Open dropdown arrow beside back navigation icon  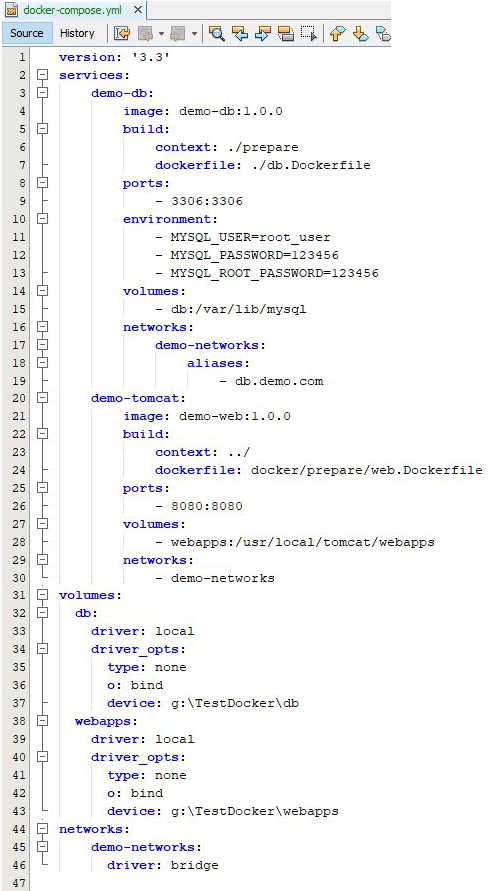(161, 34)
